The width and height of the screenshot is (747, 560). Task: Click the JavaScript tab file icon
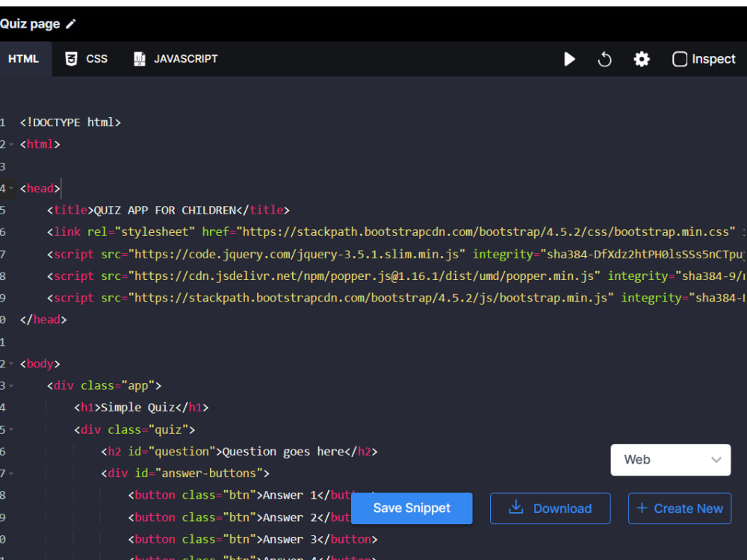tap(139, 59)
